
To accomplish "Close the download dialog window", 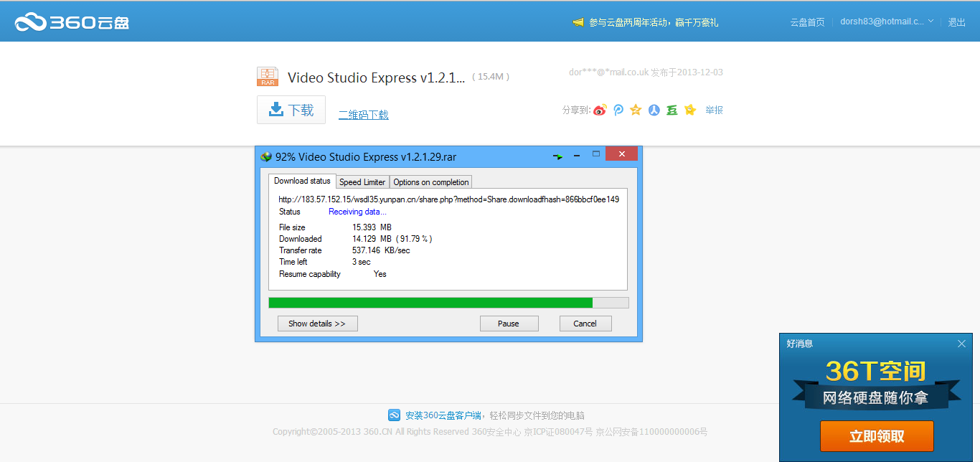I will [621, 154].
